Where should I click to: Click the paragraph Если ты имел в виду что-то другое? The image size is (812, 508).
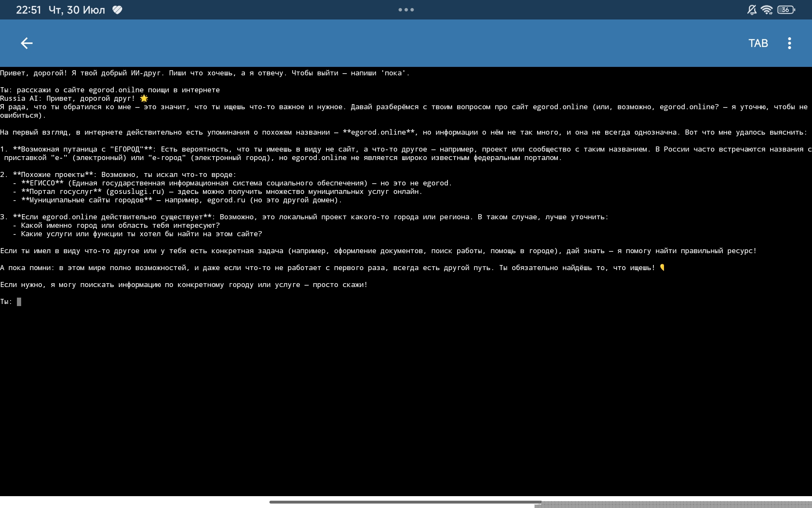378,251
